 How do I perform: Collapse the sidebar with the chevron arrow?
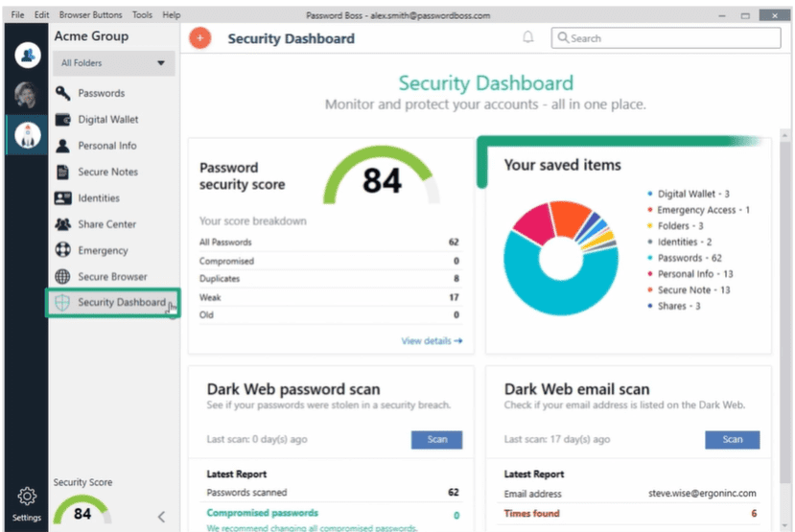[x=161, y=517]
